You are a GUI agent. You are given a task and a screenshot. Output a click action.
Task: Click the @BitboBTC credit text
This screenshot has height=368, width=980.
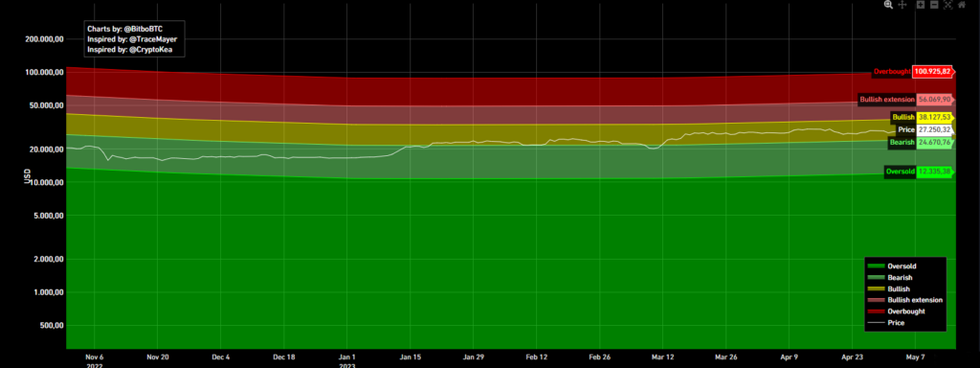tap(144, 29)
